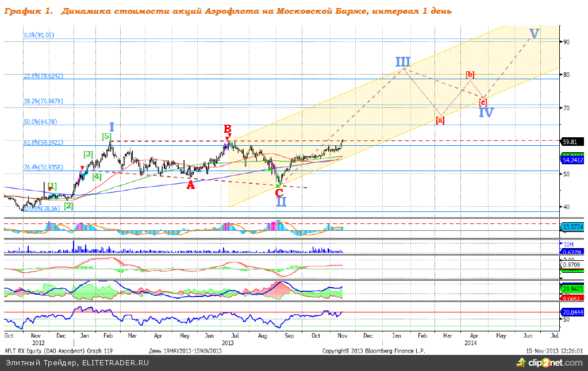The width and height of the screenshot is (588, 371).
Task: Open the ELITETRADER.RU caption link
Action: [115, 363]
